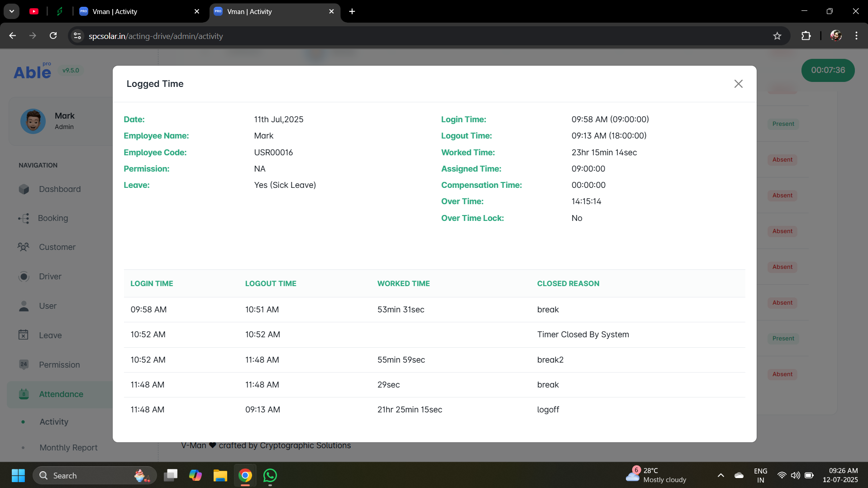Expand the Attendance menu section
The width and height of the screenshot is (868, 488).
coord(61,394)
